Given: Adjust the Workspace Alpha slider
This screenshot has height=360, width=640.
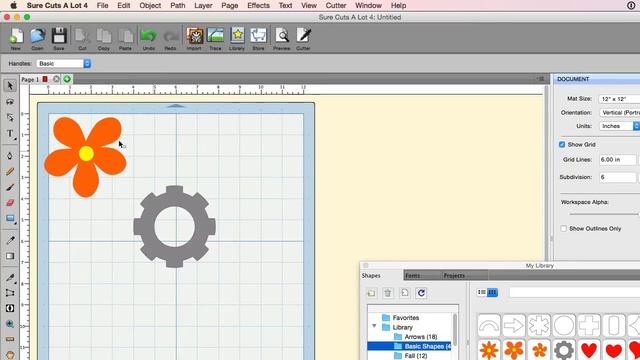Looking at the screenshot, I should pos(604,214).
